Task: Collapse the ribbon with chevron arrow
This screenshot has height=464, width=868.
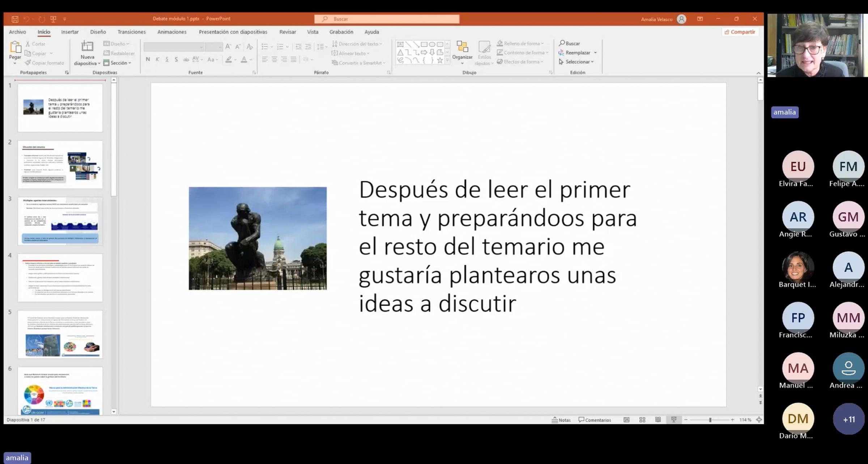Action: 758,73
